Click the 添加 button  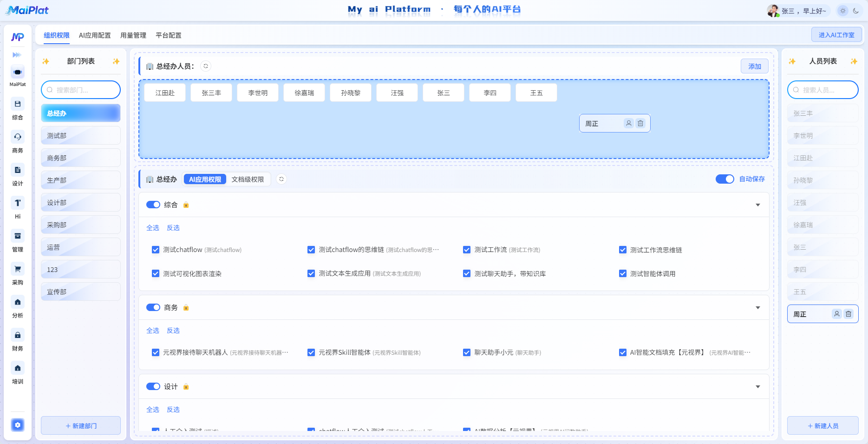[x=755, y=66]
